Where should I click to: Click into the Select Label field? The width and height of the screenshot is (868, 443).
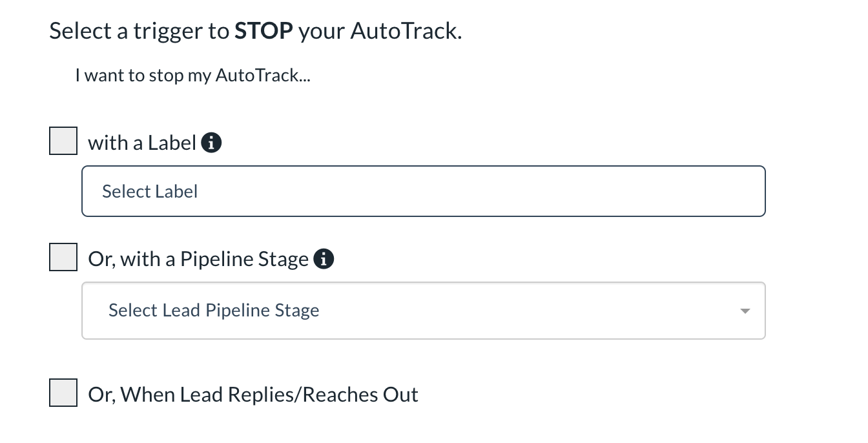point(423,191)
